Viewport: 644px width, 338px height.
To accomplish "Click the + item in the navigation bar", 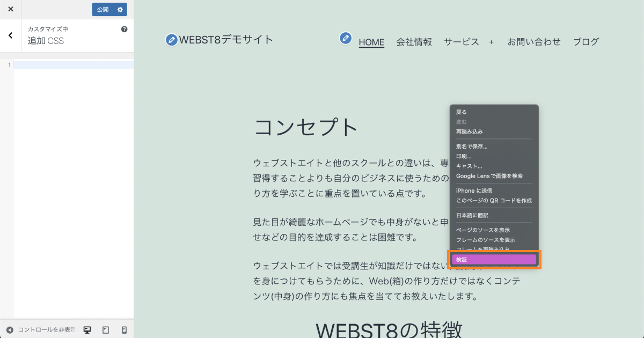I will pos(492,42).
